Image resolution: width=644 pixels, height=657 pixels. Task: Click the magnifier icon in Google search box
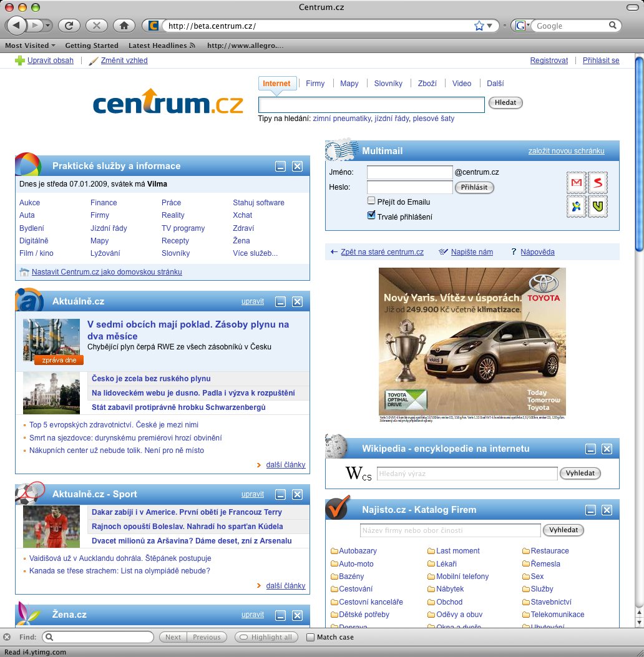[x=613, y=25]
